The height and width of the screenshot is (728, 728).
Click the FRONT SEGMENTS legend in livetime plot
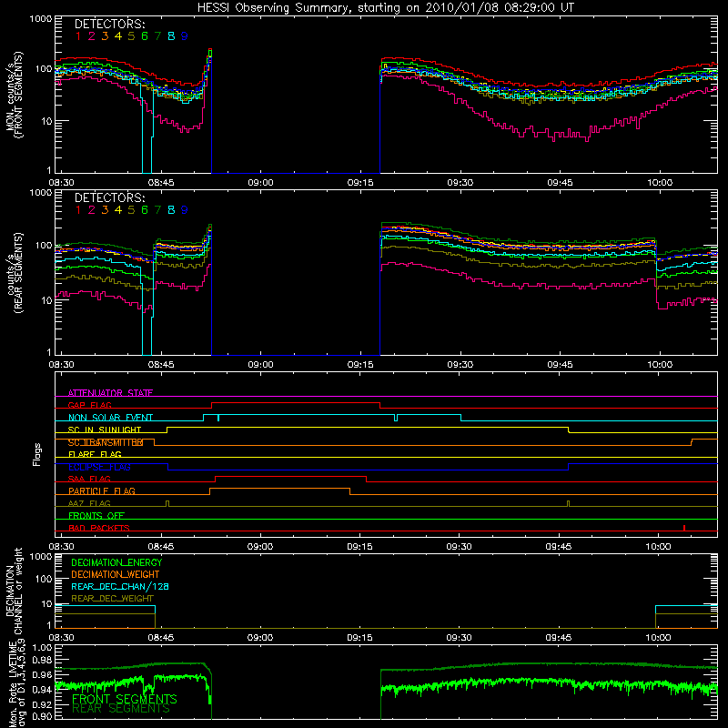(125, 699)
